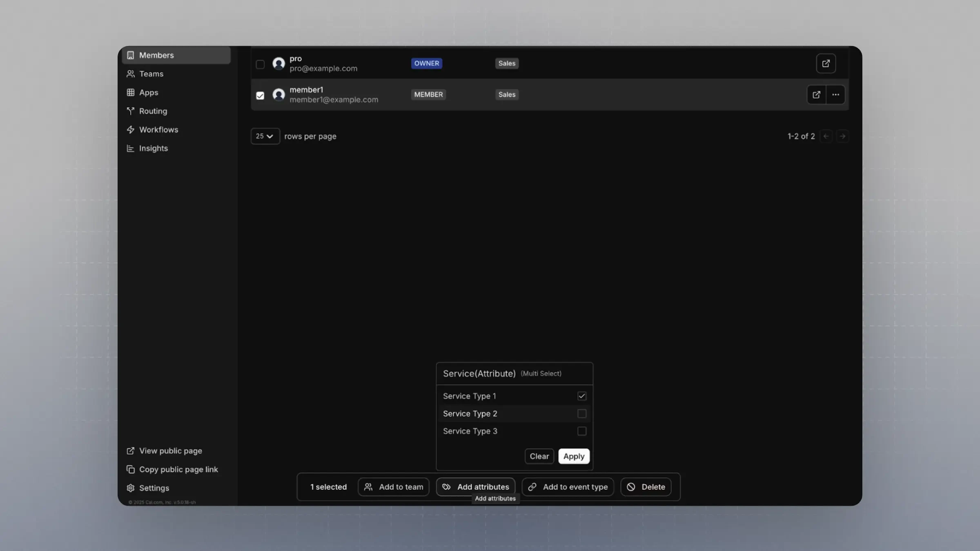Open the 25 rows per page dropdown

pyautogui.click(x=265, y=136)
